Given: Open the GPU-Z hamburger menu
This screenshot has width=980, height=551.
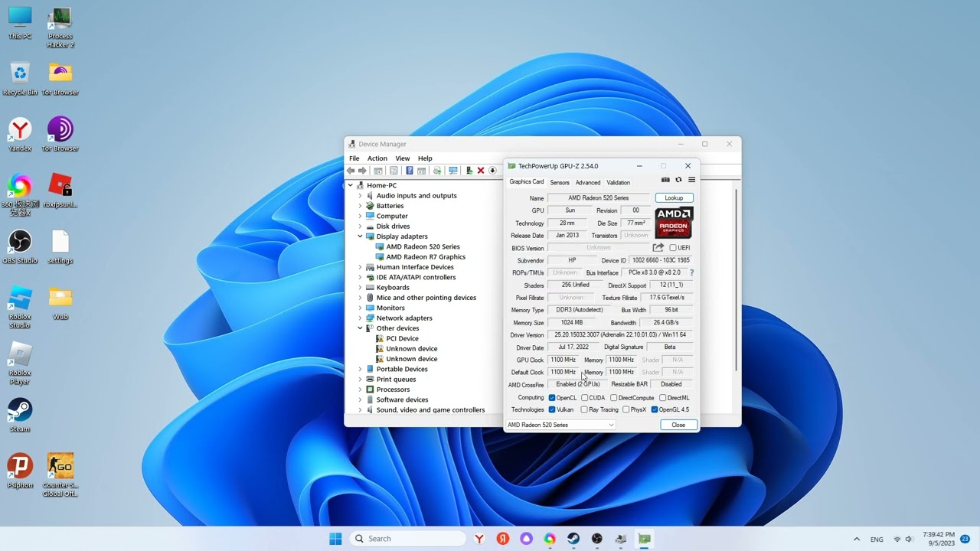Looking at the screenshot, I should (x=691, y=180).
